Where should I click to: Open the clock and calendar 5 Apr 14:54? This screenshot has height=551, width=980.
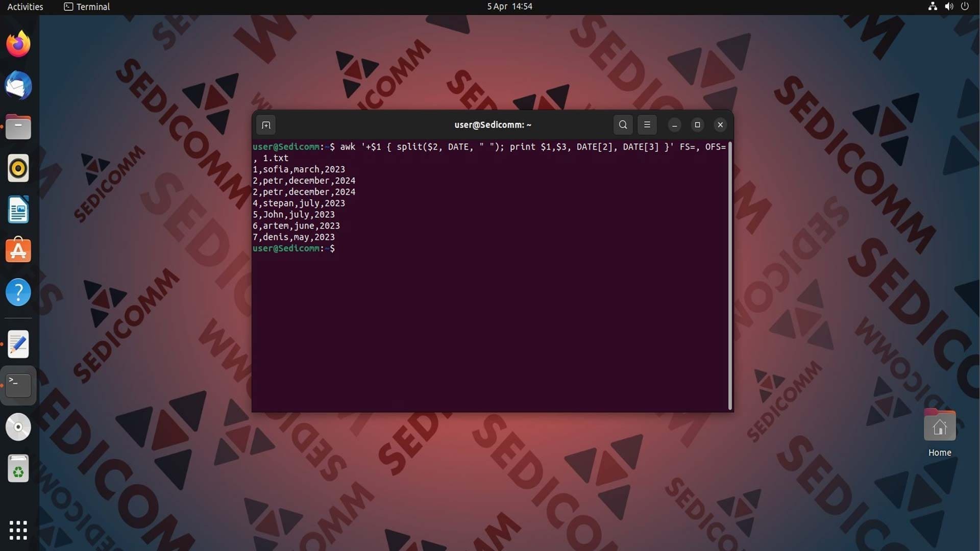coord(509,7)
